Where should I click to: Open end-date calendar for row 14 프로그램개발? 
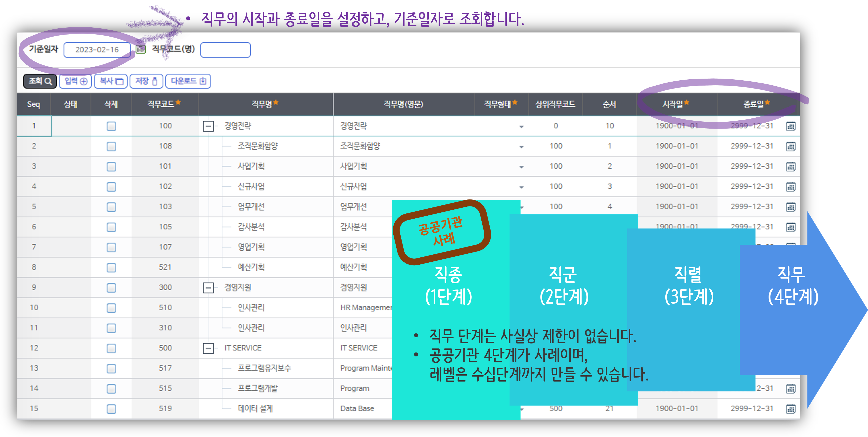pos(790,388)
